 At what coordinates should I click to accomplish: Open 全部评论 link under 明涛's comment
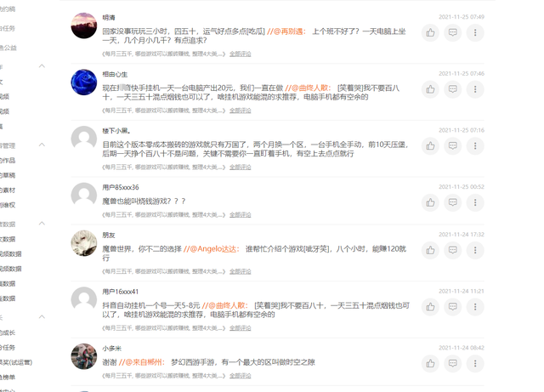tap(240, 54)
